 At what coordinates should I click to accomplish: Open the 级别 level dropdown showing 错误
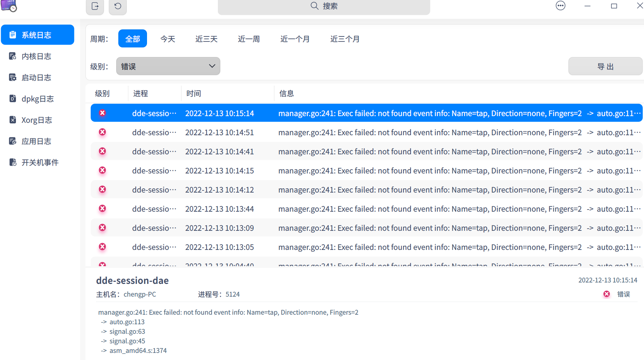[168, 66]
